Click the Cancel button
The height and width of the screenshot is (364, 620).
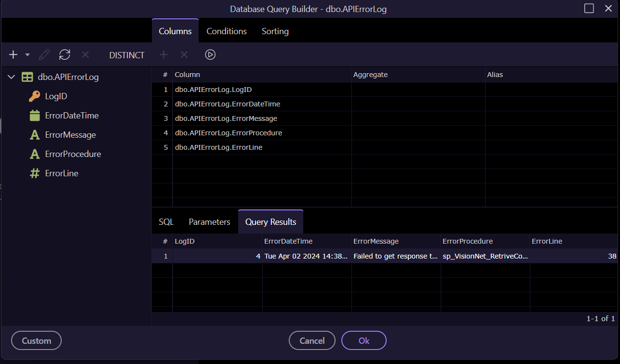point(312,340)
